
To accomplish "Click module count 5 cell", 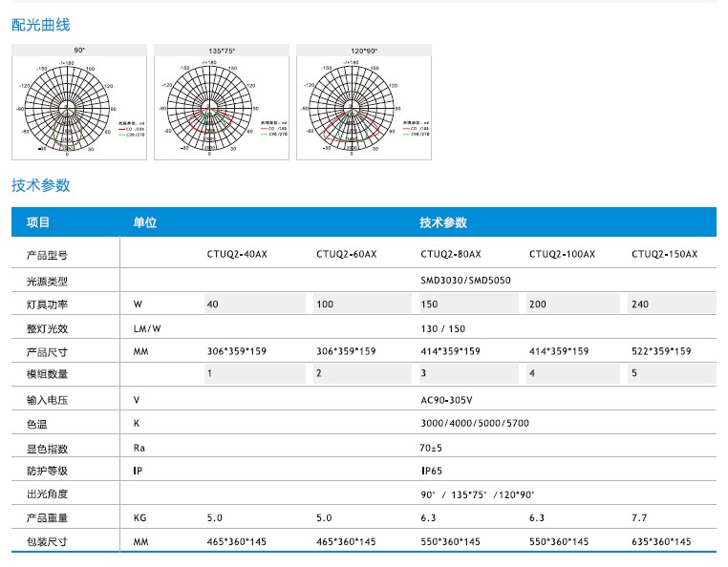I will pyautogui.click(x=672, y=373).
